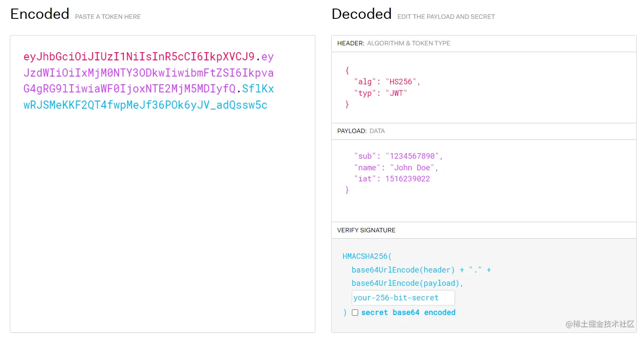The width and height of the screenshot is (644, 338).
Task: Click the HMACSHA256( text in signature panel
Action: pos(367,257)
